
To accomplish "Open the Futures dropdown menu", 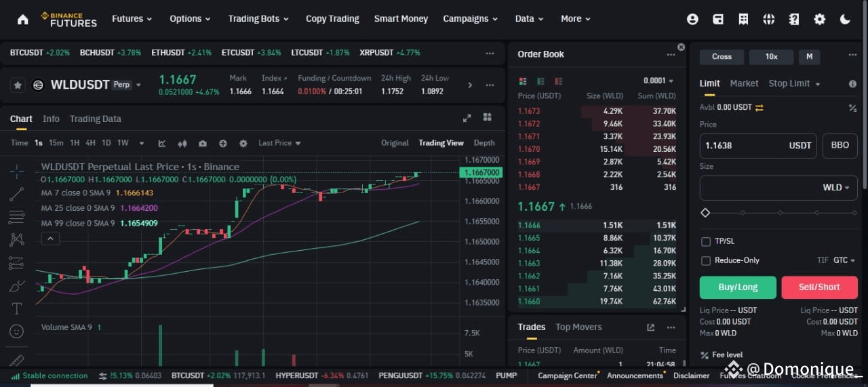I will click(x=132, y=19).
